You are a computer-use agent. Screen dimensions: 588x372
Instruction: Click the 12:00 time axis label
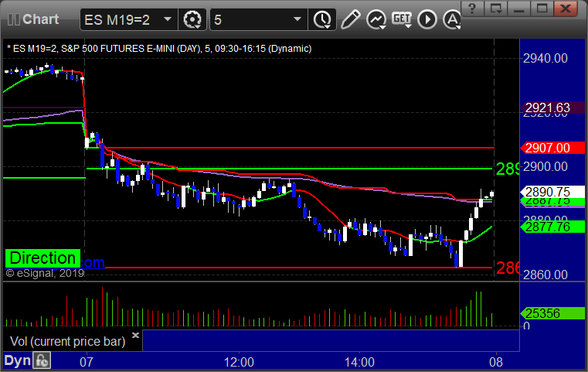(239, 362)
